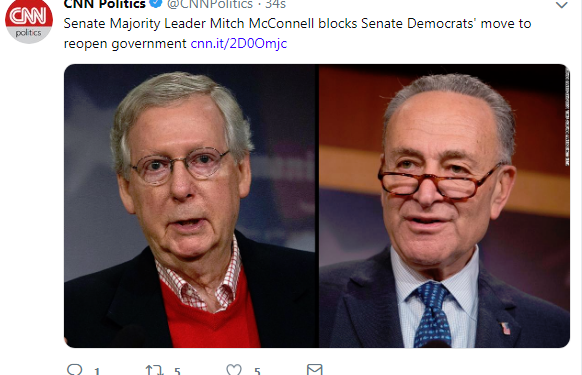Open the 34s timestamp permalink
Image resolution: width=582 pixels, height=375 pixels.
[275, 4]
